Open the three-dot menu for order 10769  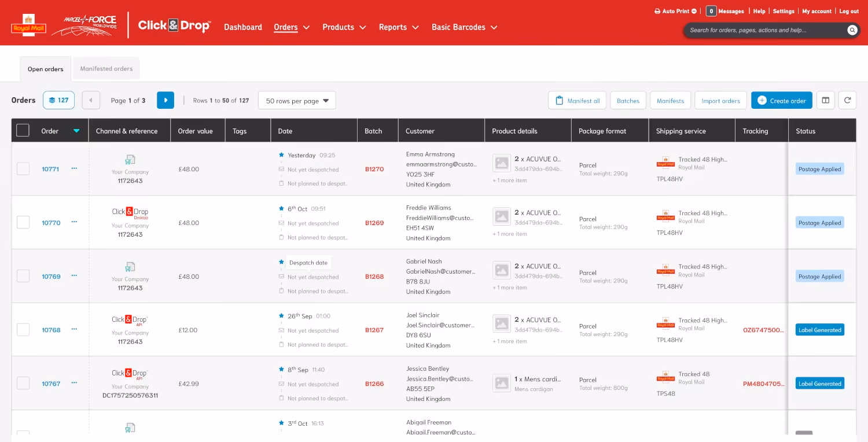pos(74,276)
